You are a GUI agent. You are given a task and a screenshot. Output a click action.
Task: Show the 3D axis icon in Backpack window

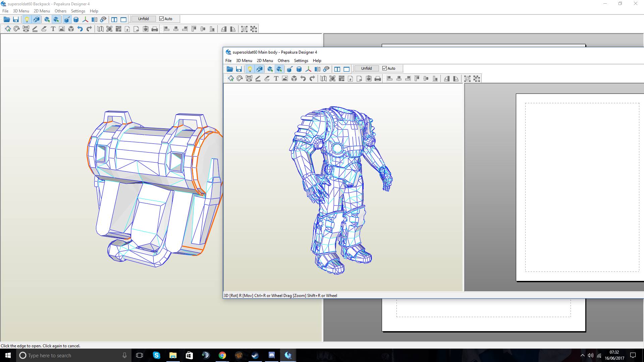(x=85, y=19)
